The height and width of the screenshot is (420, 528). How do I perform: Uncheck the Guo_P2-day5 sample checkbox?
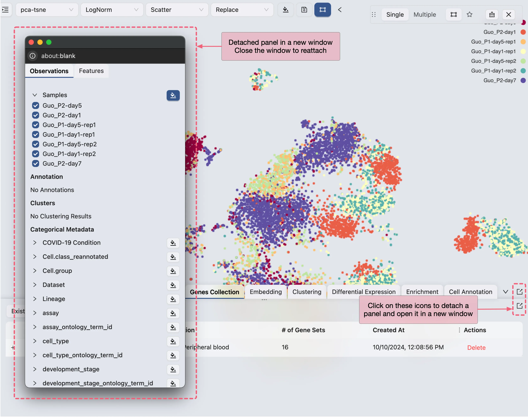[x=35, y=106]
